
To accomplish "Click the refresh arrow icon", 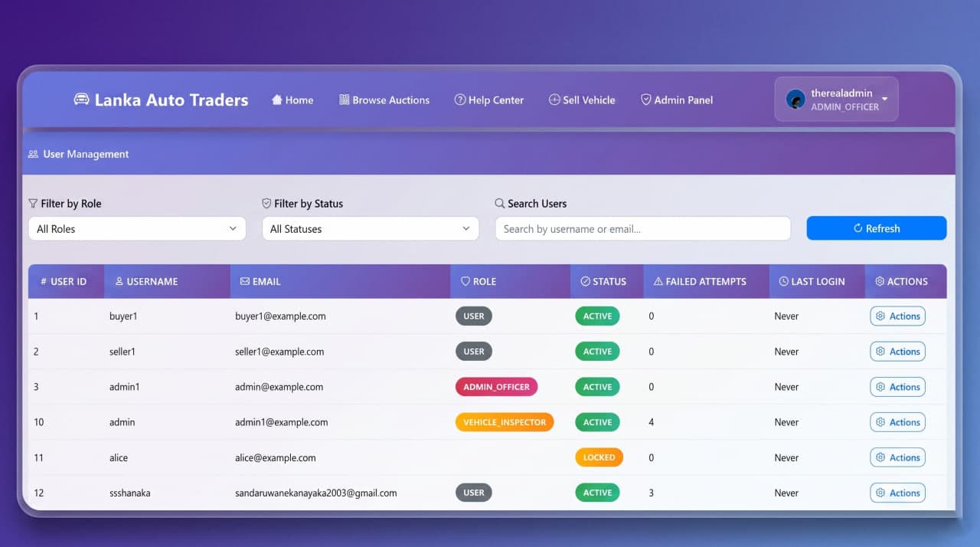I will [858, 228].
